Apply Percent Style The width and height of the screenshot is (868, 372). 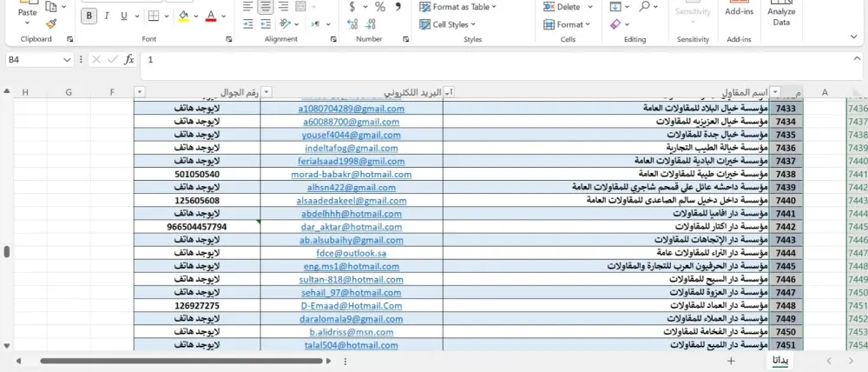tap(380, 7)
